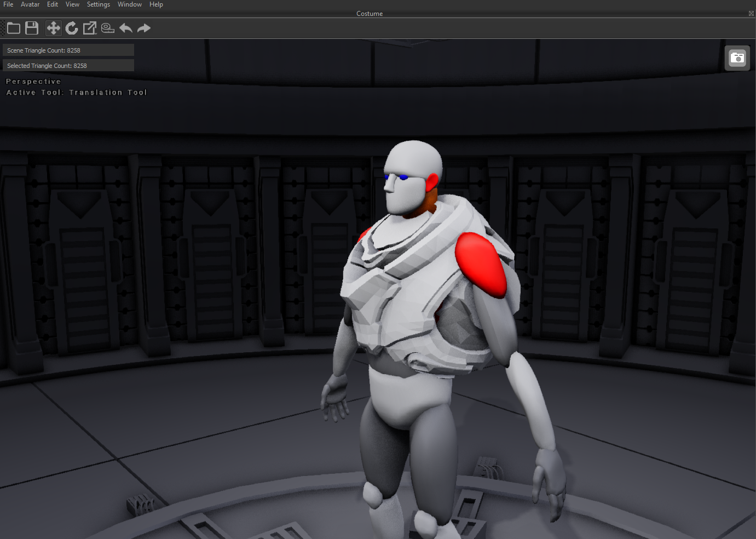
Task: Open the Help menu
Action: [156, 4]
